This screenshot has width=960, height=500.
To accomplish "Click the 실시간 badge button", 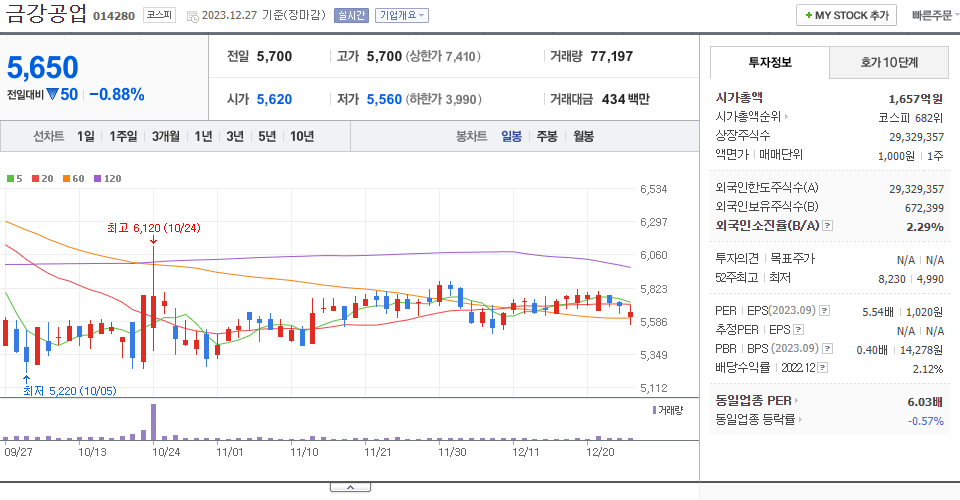I will (x=351, y=15).
